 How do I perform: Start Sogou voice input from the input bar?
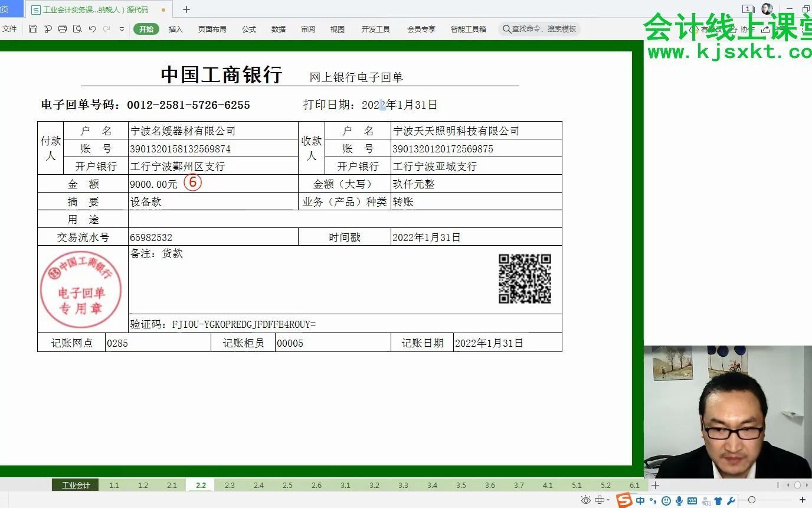pos(679,500)
